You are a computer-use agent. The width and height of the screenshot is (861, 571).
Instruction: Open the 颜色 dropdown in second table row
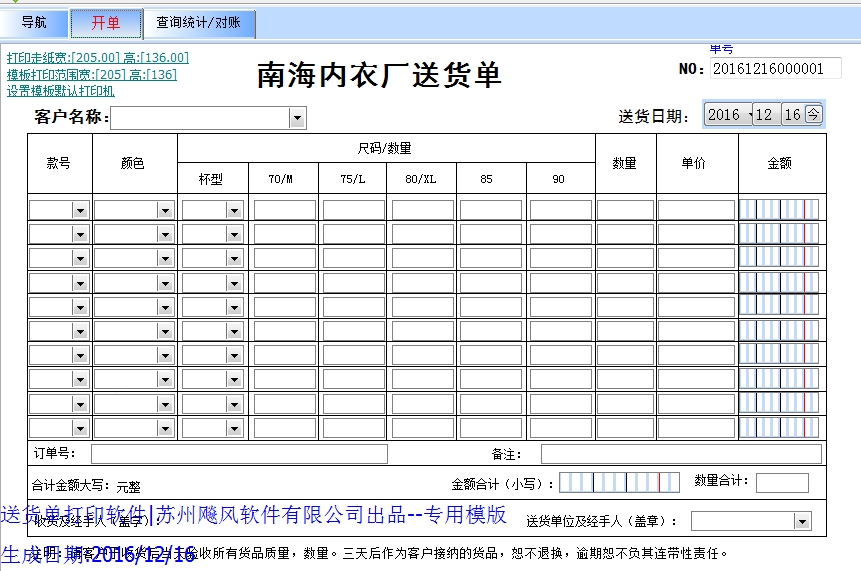pos(165,234)
